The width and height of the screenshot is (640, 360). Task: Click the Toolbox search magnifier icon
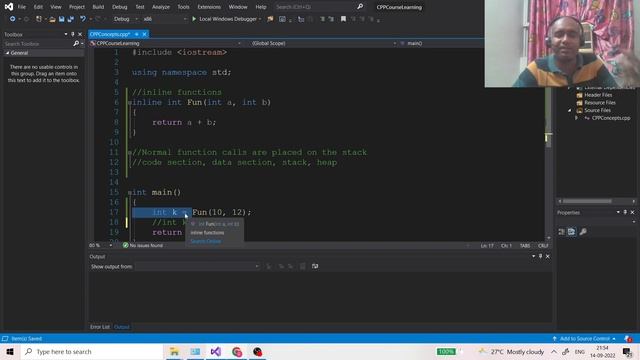[x=76, y=43]
